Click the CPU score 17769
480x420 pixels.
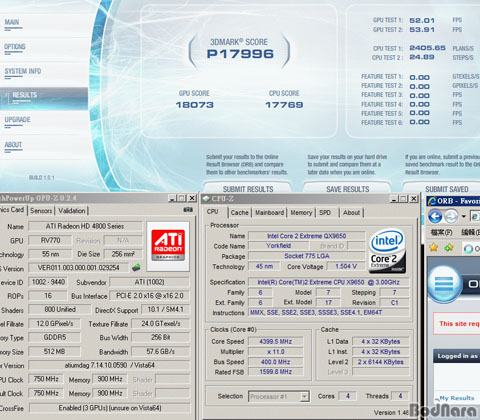tap(284, 105)
